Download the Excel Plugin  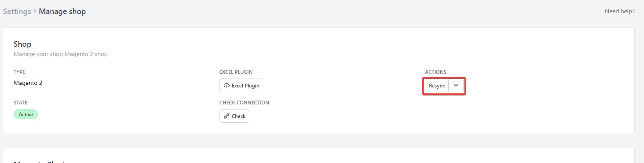tap(242, 85)
